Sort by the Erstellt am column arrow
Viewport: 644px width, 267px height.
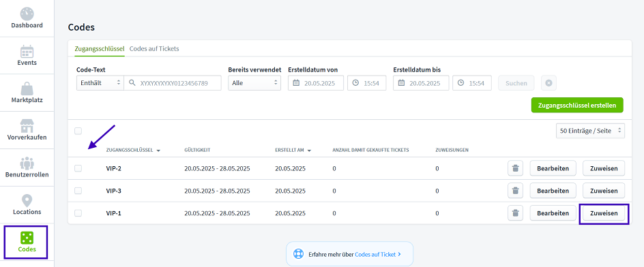309,151
